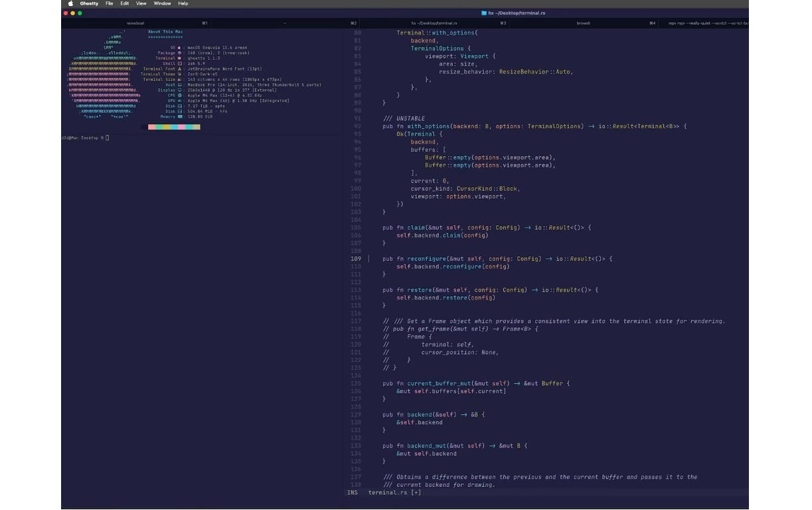Click the INS mode indicator in status line
812x510 pixels.
pyautogui.click(x=352, y=493)
